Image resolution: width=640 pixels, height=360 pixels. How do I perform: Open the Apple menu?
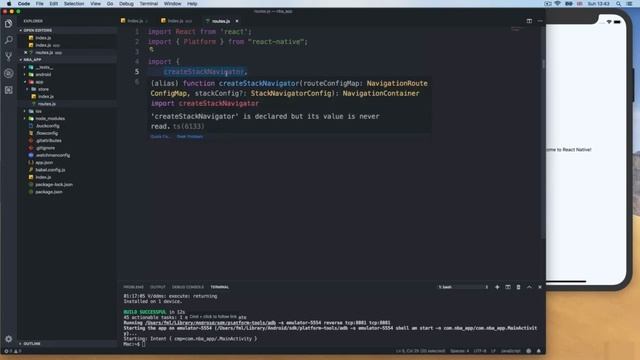coord(9,4)
